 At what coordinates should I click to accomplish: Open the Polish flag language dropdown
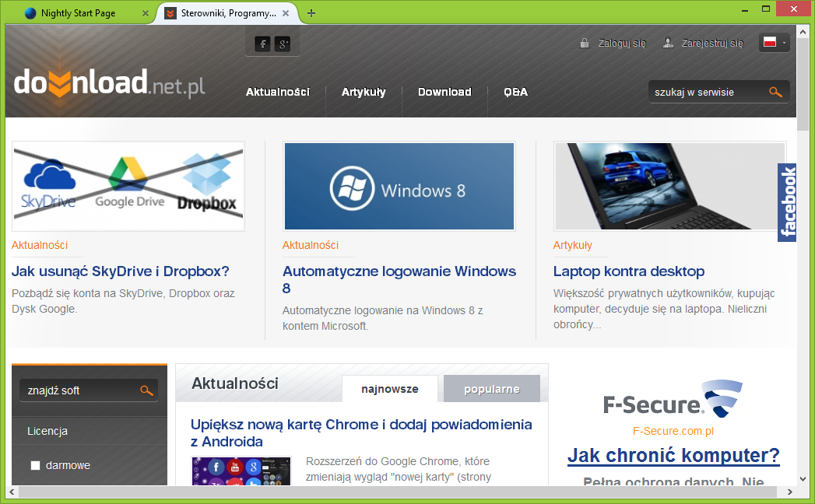coord(775,43)
